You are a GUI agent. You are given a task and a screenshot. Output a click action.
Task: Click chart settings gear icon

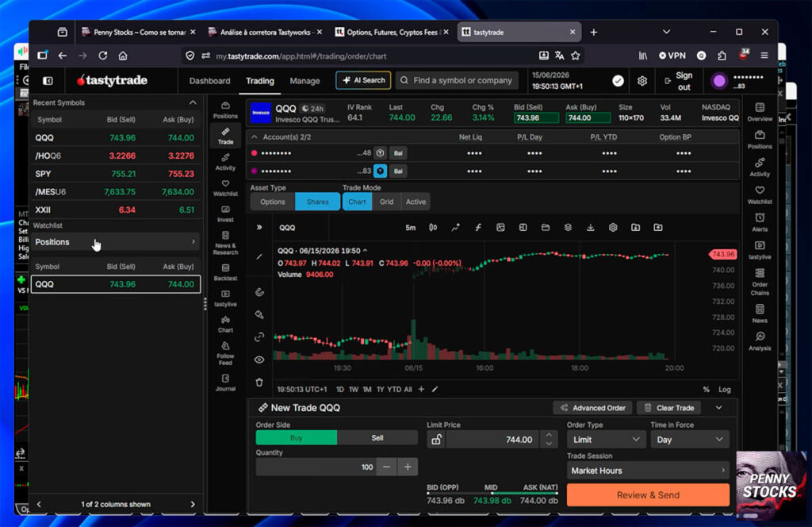613,228
